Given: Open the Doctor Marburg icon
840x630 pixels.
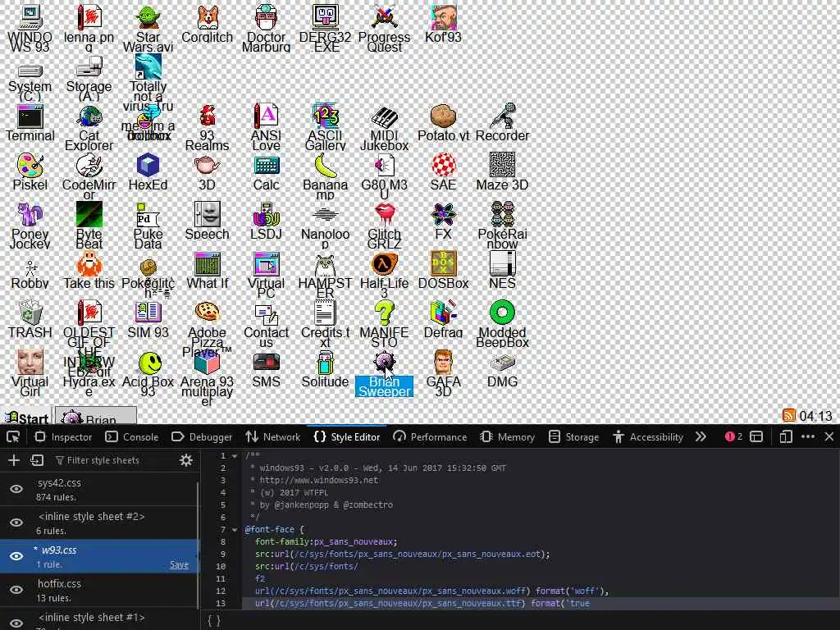Looking at the screenshot, I should coord(267,28).
